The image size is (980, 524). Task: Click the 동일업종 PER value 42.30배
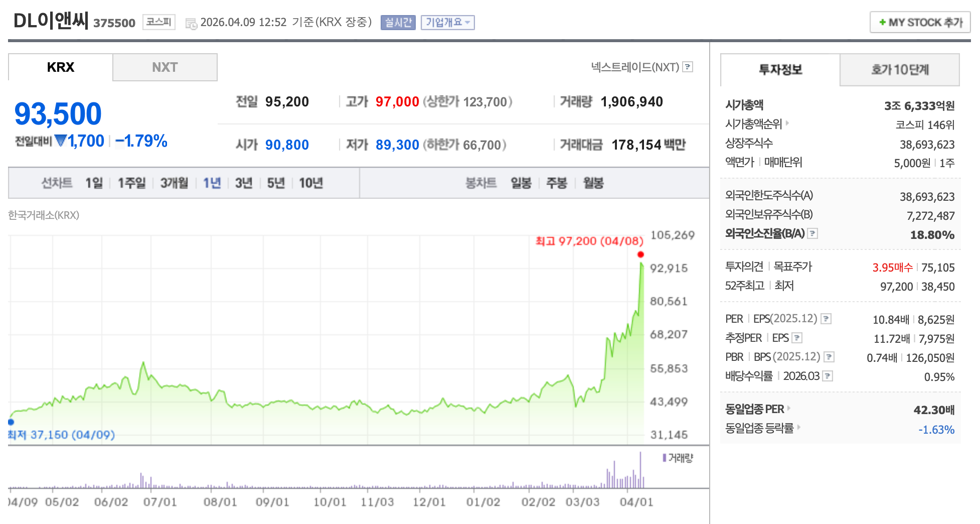[x=934, y=410]
